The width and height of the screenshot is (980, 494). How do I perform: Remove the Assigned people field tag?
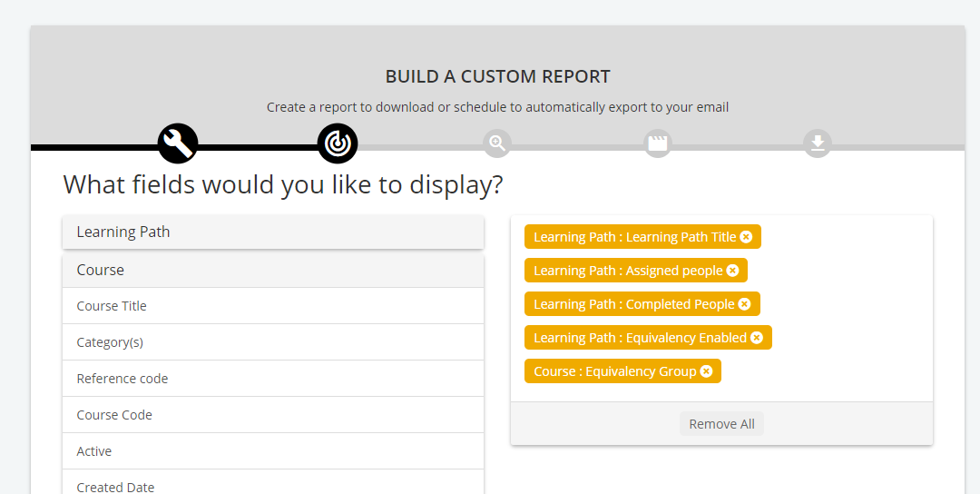point(732,271)
